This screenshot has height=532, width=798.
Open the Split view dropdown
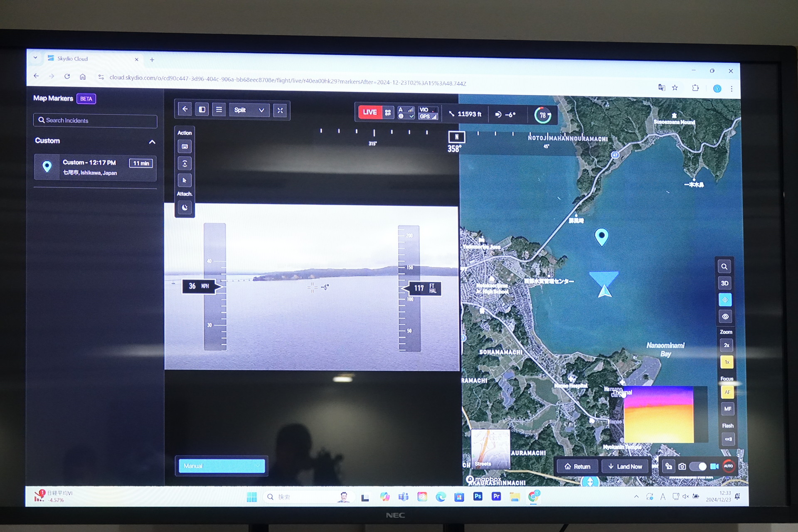[x=249, y=110]
